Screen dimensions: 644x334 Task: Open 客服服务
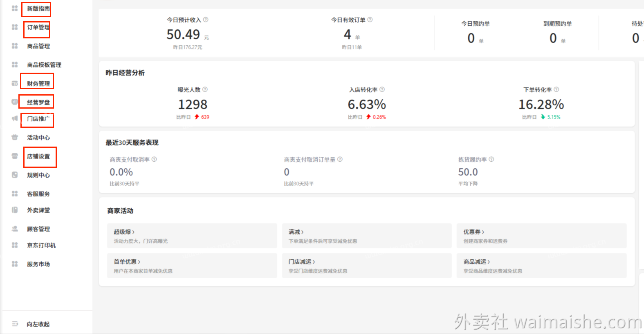click(x=38, y=194)
